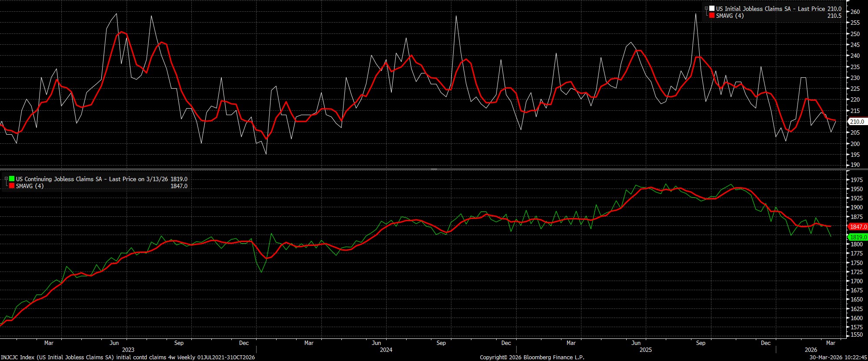Collapse the US Continuing Jobless Claims legend tree
Screen dimensions: 868x361
(x=6, y=179)
